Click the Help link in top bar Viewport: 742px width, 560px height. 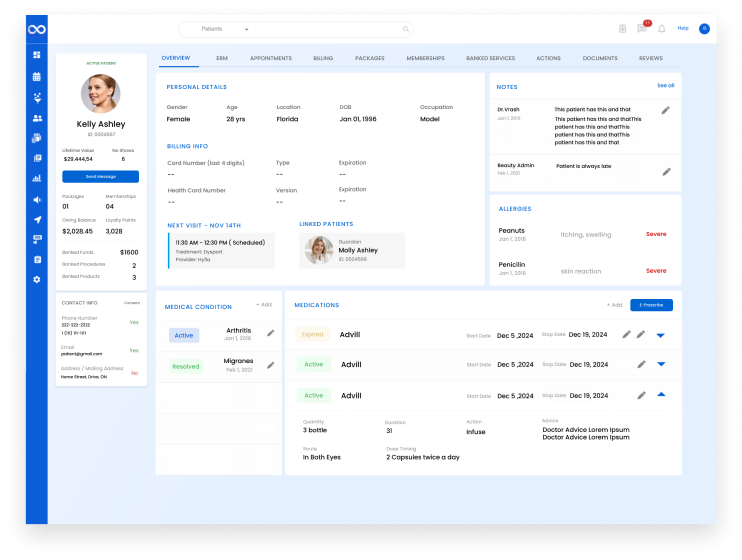pos(683,28)
